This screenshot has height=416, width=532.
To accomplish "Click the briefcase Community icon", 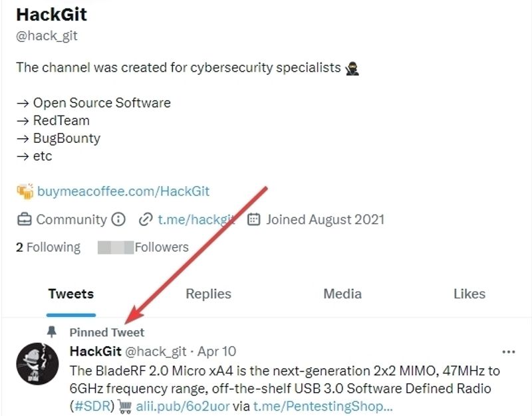I will 25,219.
